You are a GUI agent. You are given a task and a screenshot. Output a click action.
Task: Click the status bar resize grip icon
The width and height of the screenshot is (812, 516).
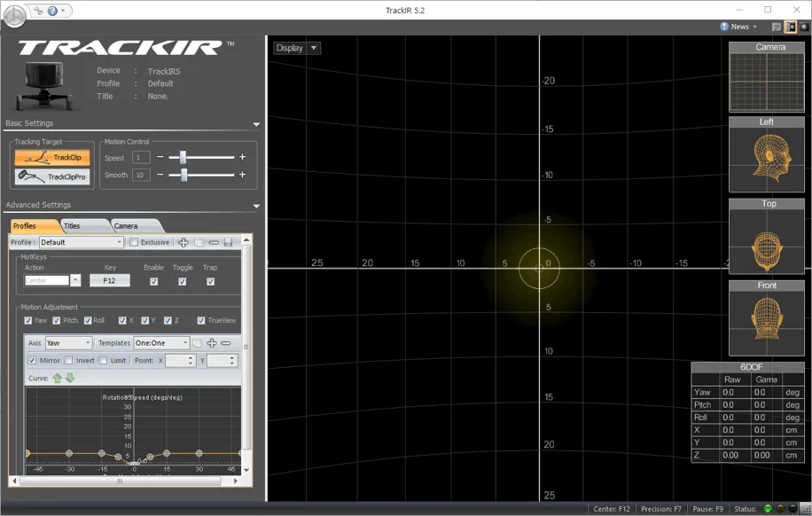[x=806, y=510]
